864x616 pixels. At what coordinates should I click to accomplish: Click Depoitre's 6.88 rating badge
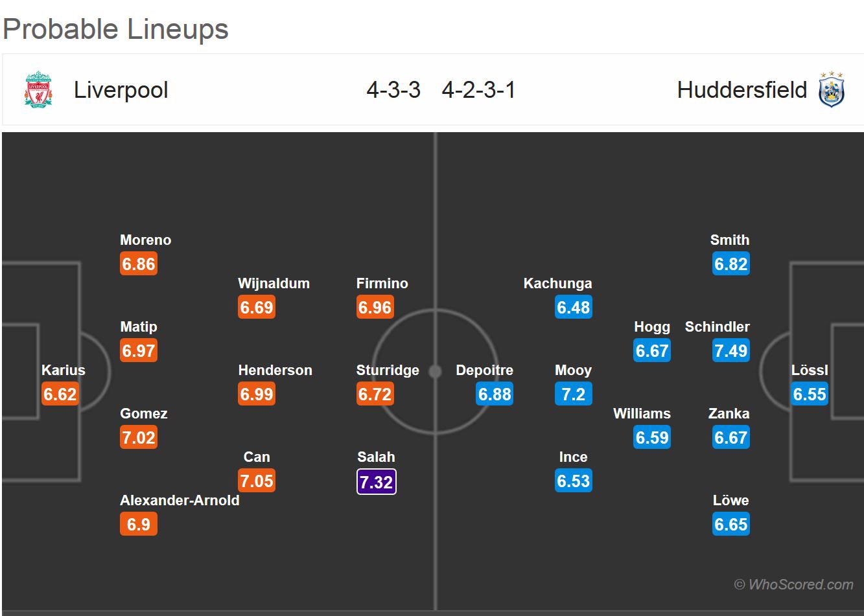(x=494, y=394)
